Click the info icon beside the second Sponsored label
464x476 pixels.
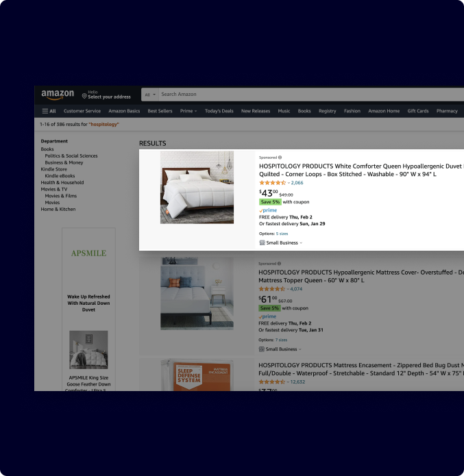279,264
